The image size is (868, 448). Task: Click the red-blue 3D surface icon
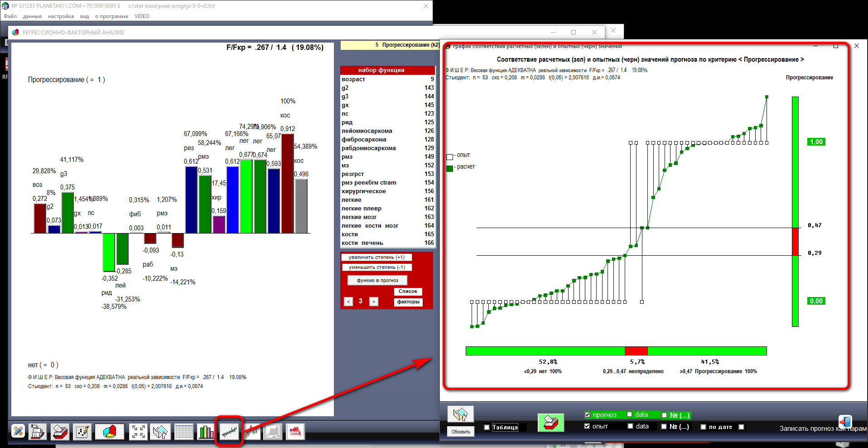pyautogui.click(x=295, y=431)
